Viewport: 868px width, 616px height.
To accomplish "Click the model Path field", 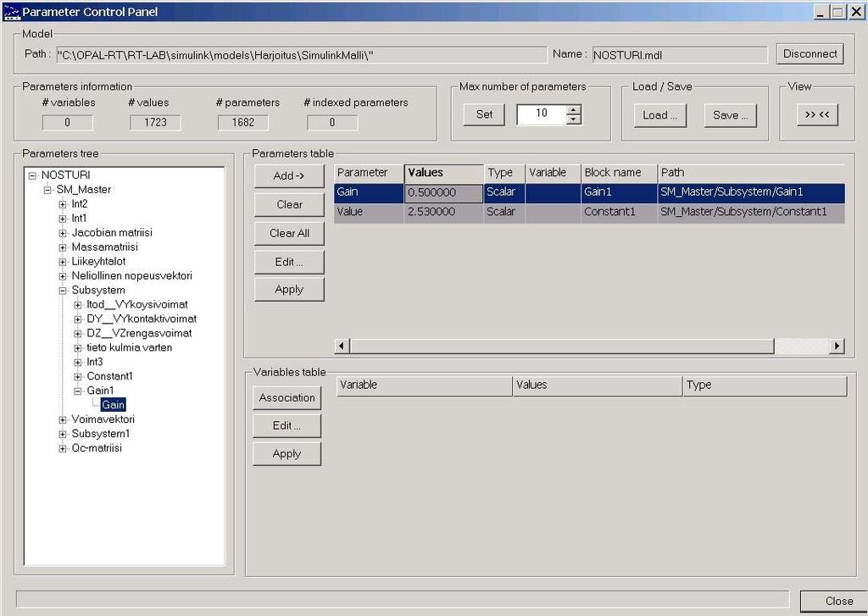I will coord(301,55).
